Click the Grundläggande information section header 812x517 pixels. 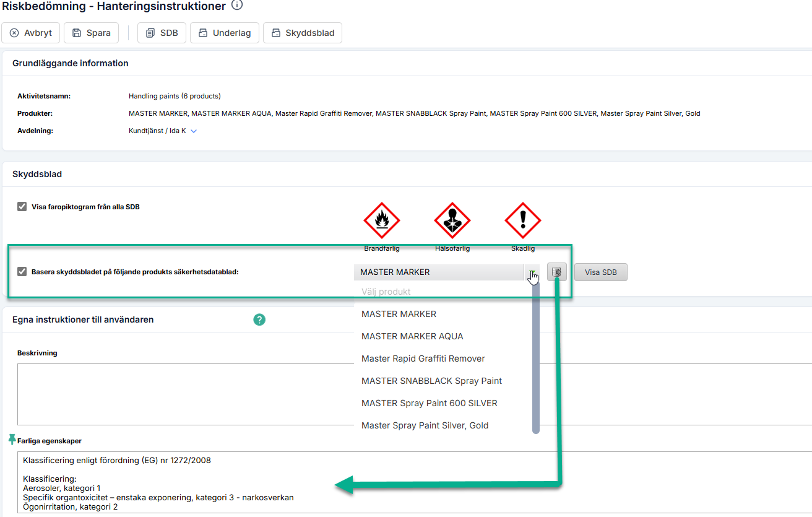click(71, 63)
